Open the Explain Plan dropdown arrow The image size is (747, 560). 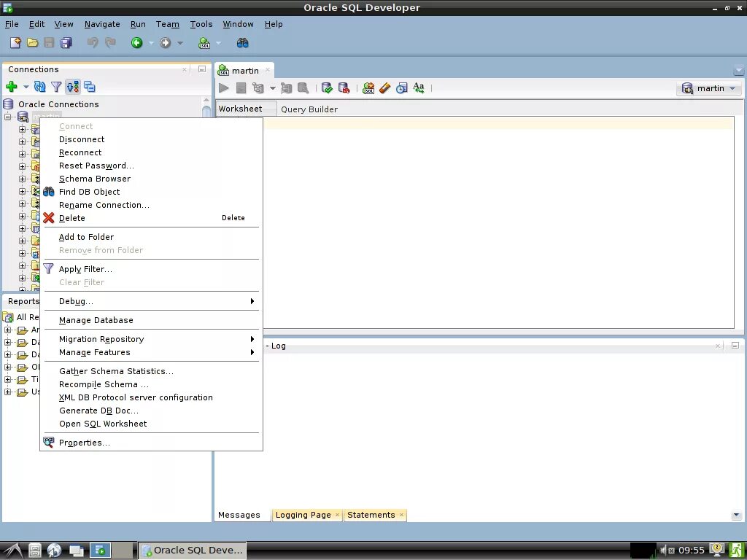[x=273, y=88]
